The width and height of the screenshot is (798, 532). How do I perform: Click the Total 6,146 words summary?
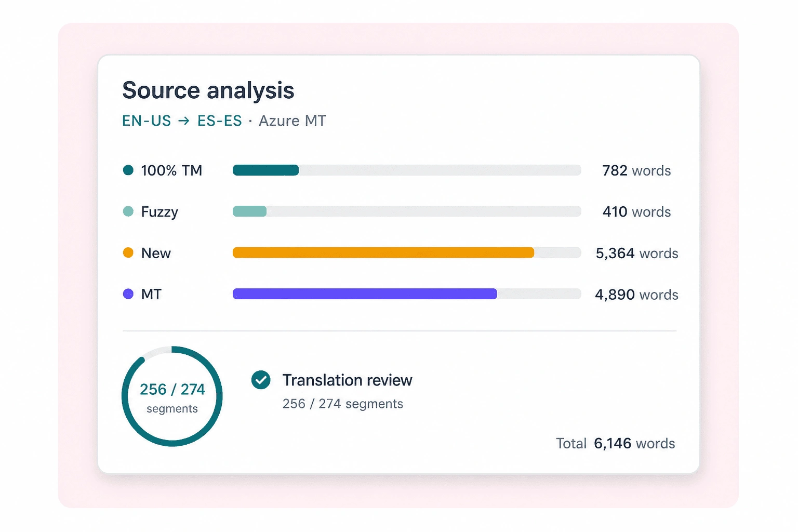tap(616, 443)
